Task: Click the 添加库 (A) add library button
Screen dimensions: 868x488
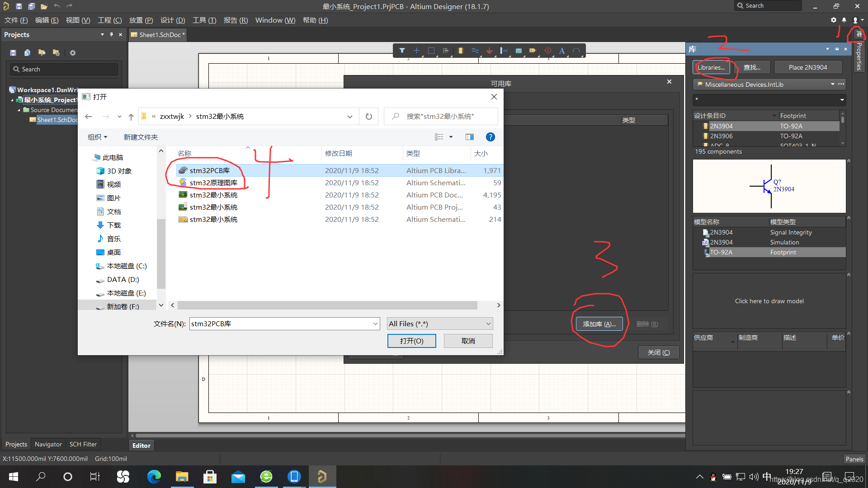Action: click(599, 324)
